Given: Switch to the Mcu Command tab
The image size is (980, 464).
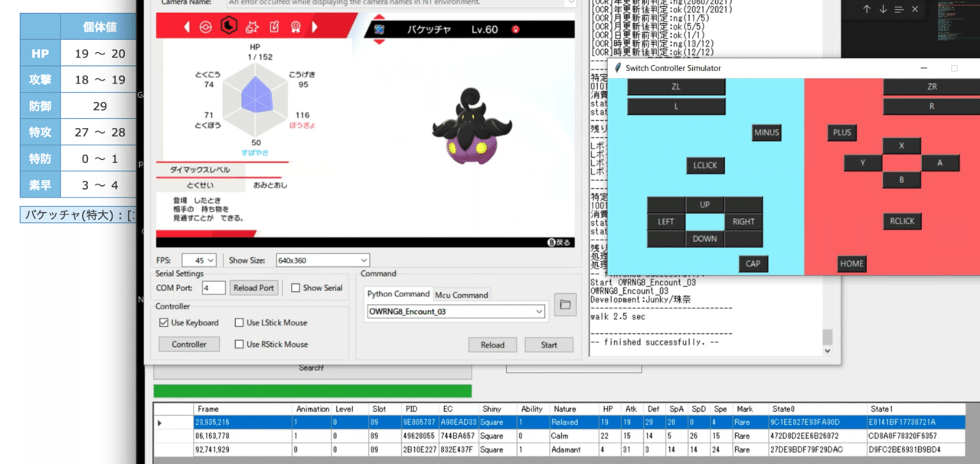Looking at the screenshot, I should coord(461,294).
